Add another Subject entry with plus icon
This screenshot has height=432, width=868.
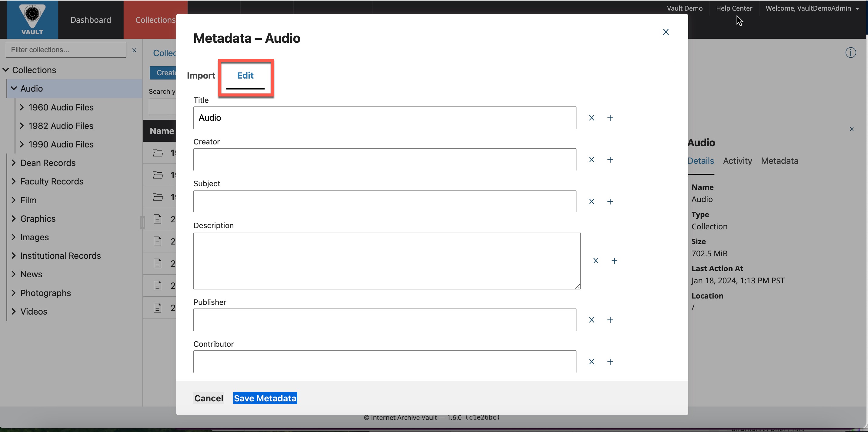click(610, 202)
